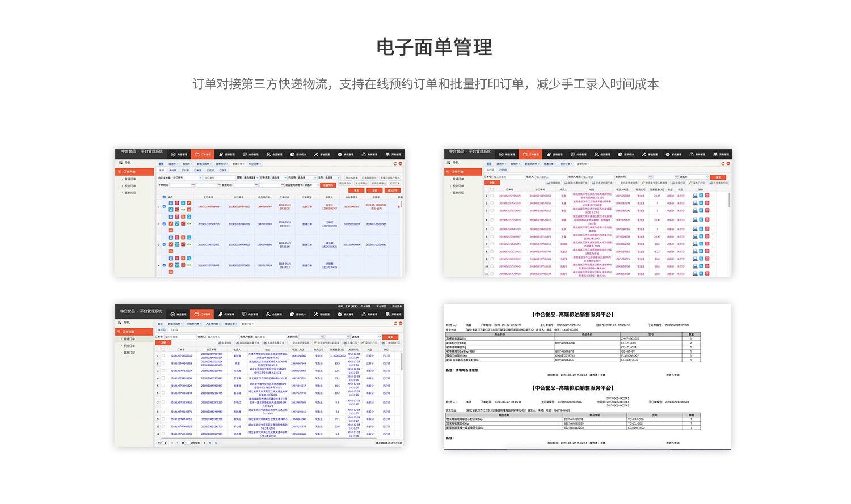Tick row 2 checkbox in top-right screenshot

pos(492,203)
